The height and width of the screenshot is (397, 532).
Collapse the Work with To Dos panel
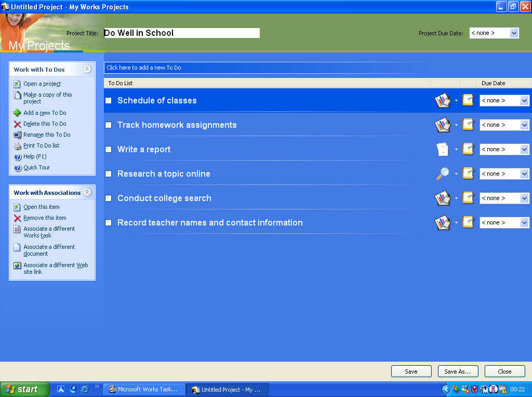pos(87,69)
